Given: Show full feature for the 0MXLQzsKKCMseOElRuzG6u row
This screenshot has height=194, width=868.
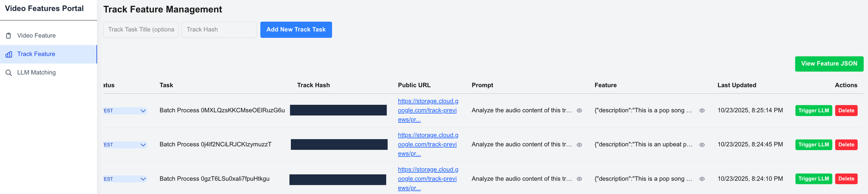Looking at the screenshot, I should point(702,110).
